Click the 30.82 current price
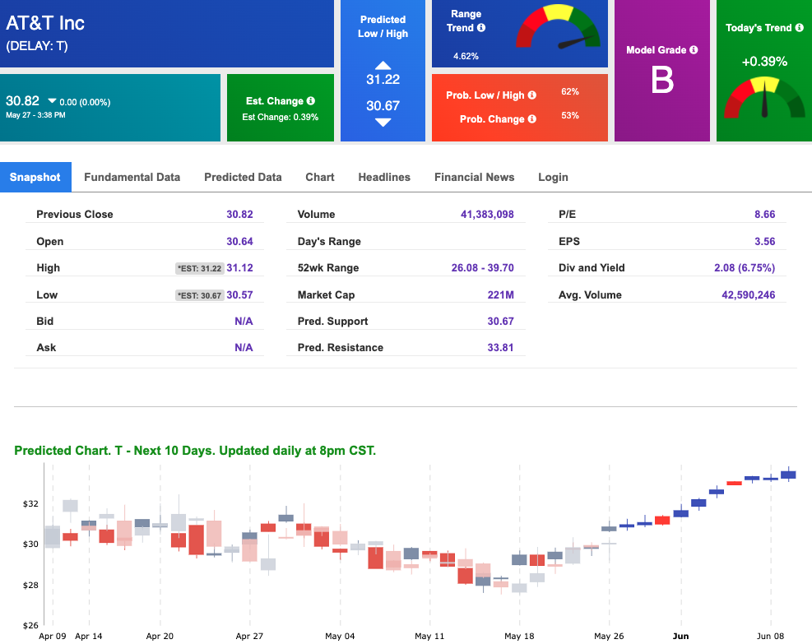812x644 pixels. (22, 101)
